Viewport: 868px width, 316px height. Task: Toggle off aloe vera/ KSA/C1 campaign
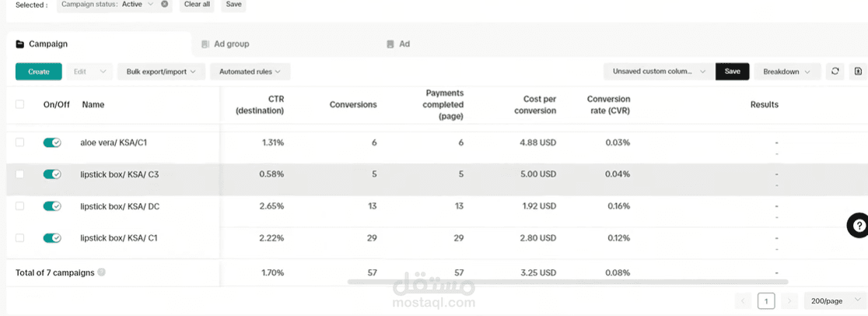[x=52, y=143]
